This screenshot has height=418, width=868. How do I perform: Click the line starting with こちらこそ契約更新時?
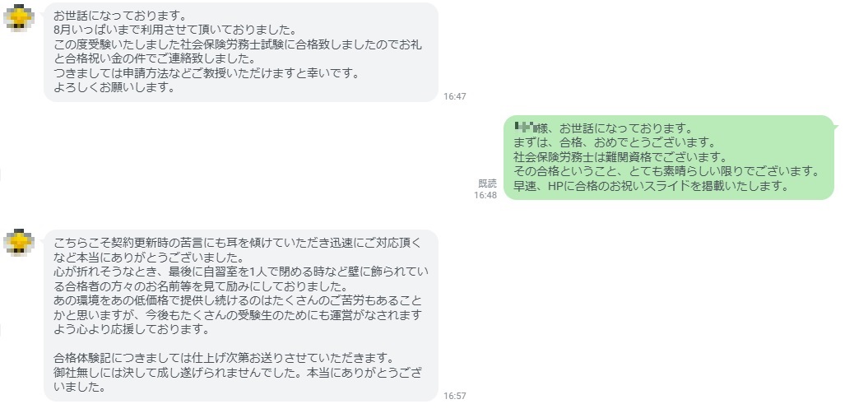click(237, 243)
